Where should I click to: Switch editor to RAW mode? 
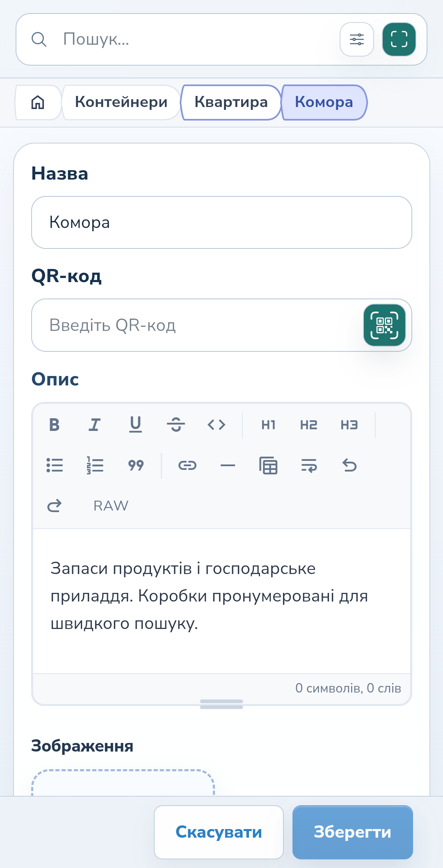coord(111,506)
